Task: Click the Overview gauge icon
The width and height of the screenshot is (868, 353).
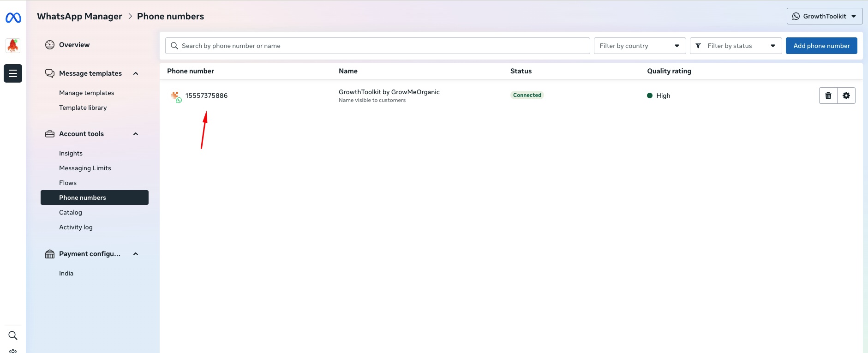Action: point(50,45)
